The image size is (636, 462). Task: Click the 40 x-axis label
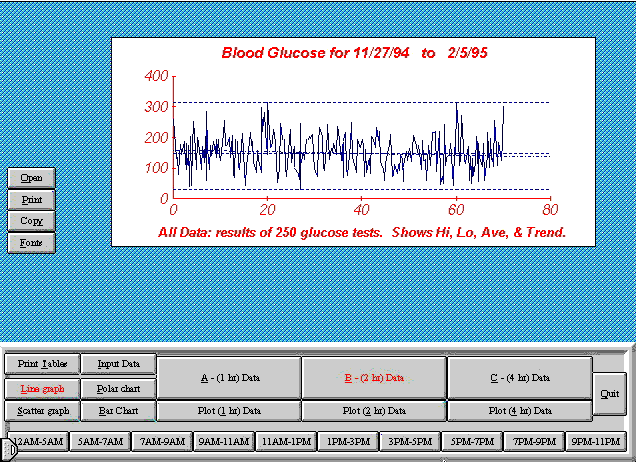(361, 210)
